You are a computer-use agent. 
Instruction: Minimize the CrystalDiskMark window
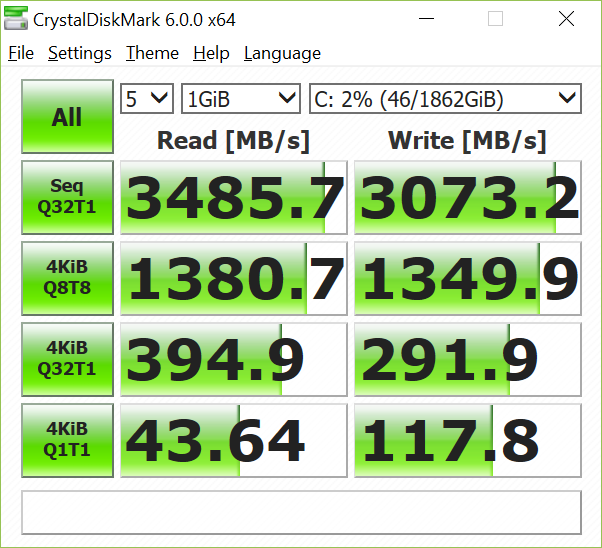426,18
